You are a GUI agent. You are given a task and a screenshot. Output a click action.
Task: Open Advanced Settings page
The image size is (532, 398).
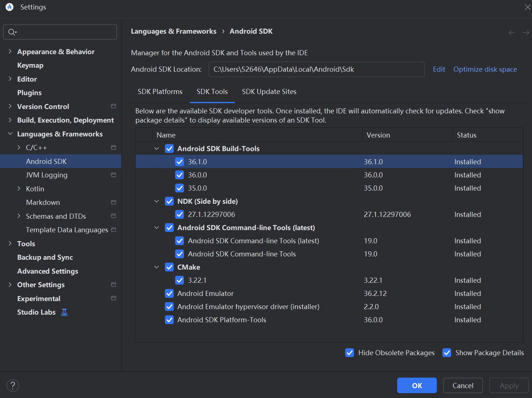tap(48, 271)
